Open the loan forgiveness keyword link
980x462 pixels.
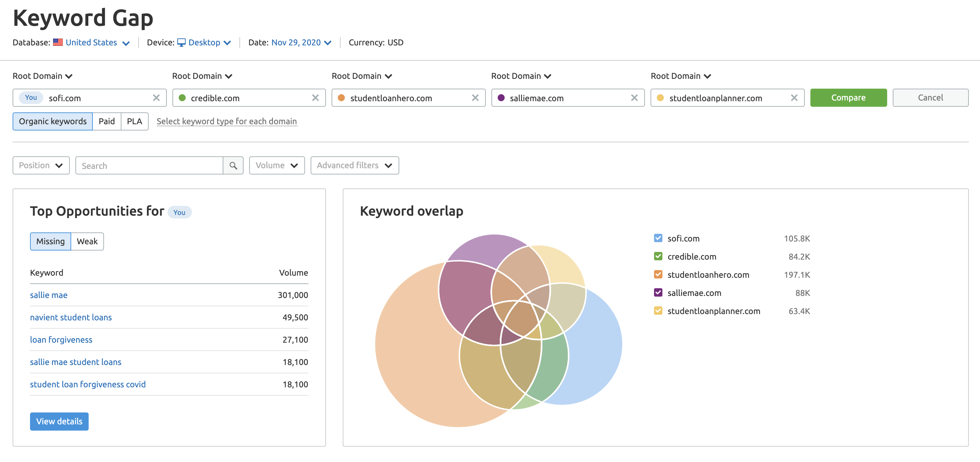point(61,340)
